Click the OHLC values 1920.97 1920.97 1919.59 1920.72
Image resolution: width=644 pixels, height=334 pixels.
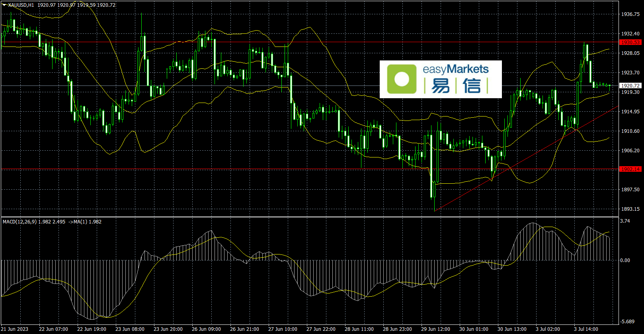click(x=77, y=5)
